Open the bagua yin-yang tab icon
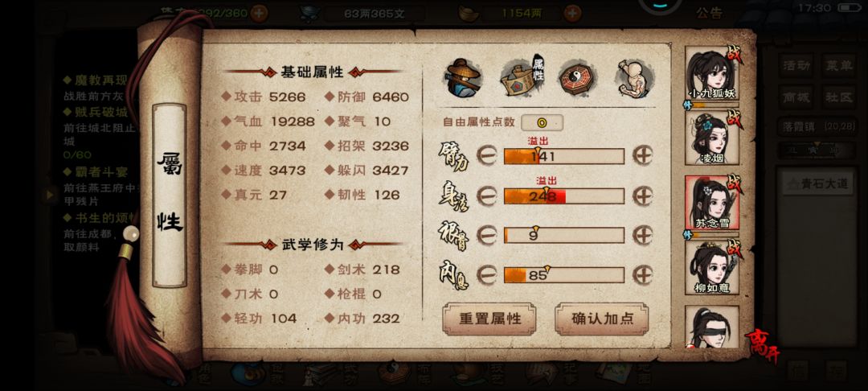The height and width of the screenshot is (391, 868). click(x=576, y=79)
